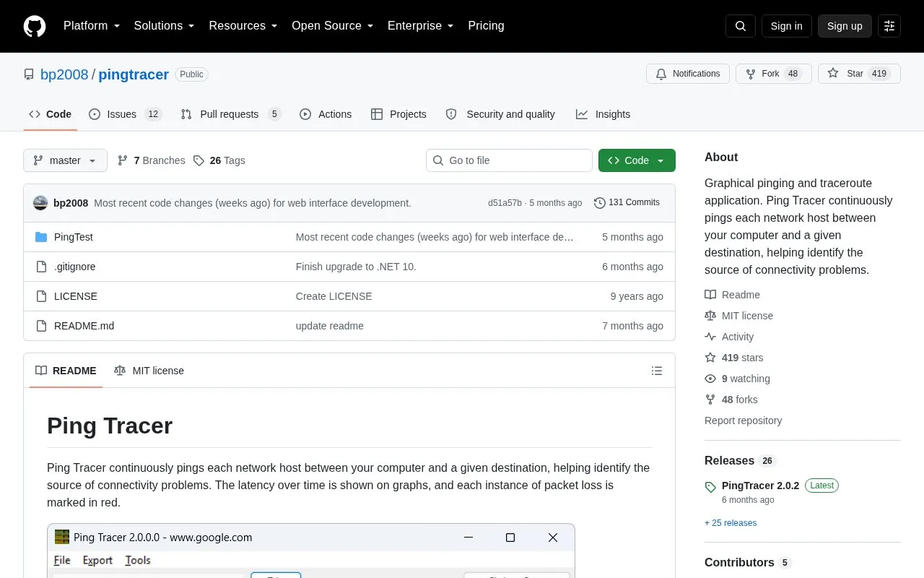Image resolution: width=924 pixels, height=578 pixels.
Task: Open the green Code dropdown button
Action: click(x=637, y=160)
